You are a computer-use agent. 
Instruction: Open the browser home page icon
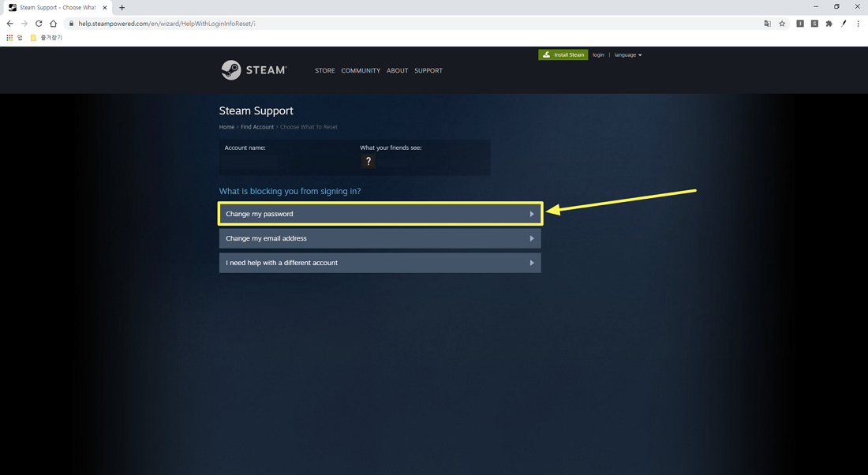click(x=53, y=23)
